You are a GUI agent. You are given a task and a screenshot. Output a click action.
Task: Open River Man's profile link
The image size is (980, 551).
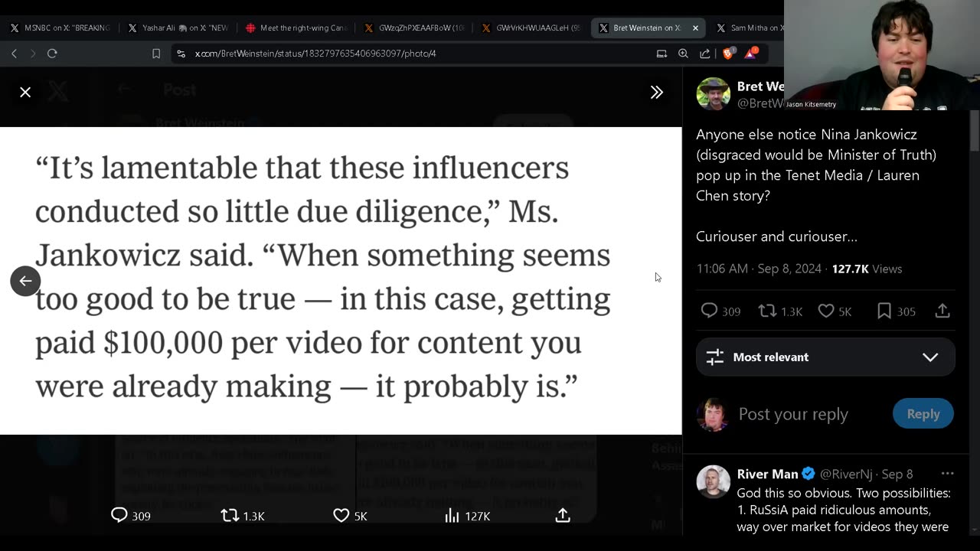[767, 474]
